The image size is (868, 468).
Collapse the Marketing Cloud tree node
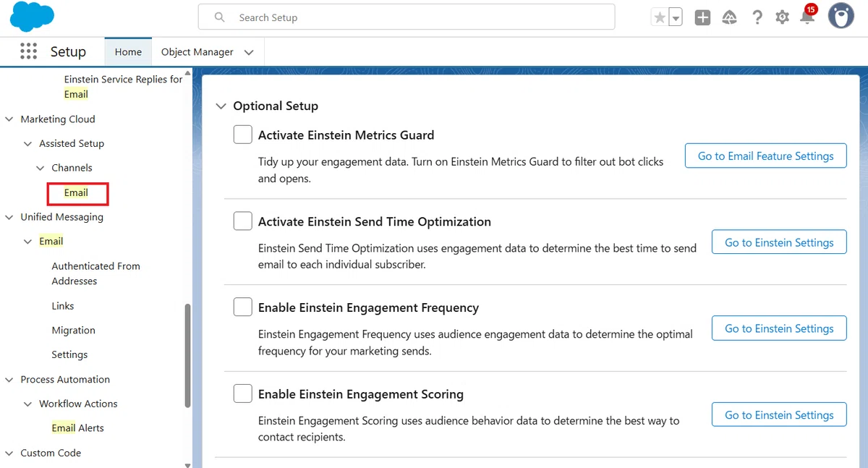point(9,119)
